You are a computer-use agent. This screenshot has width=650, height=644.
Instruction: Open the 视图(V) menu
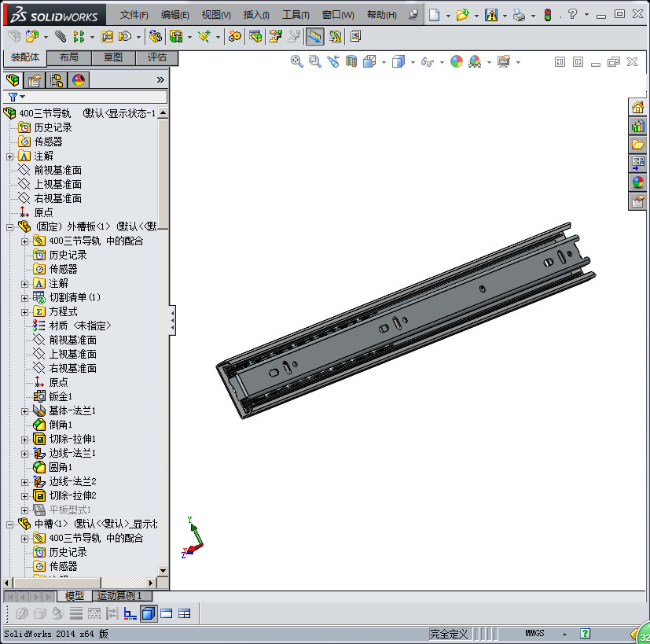tap(216, 15)
